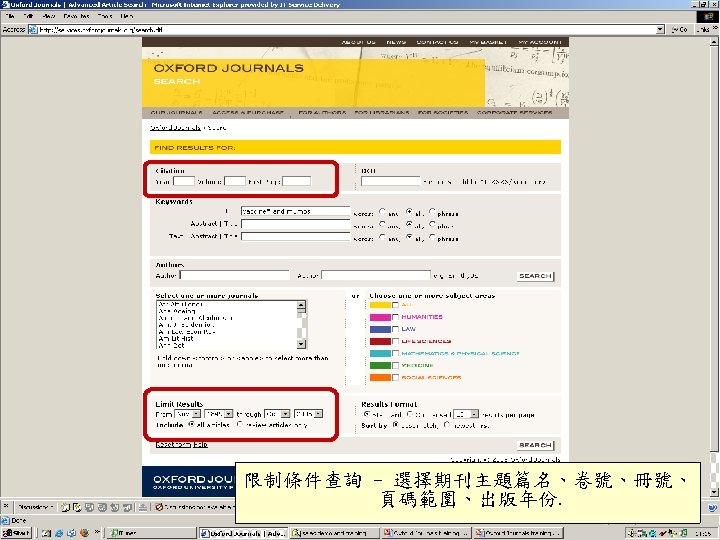Select 'any' words option for first keyword row
Screen dimensions: 720x540
coord(382,212)
